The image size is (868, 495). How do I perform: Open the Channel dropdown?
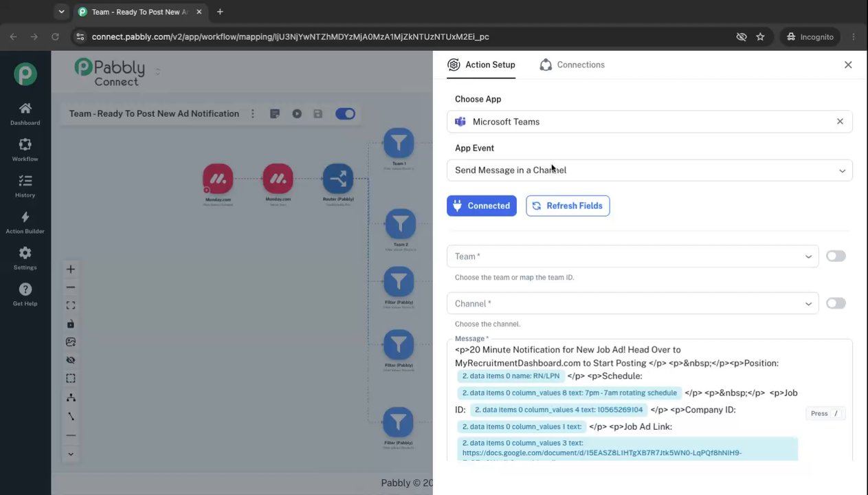[632, 304]
